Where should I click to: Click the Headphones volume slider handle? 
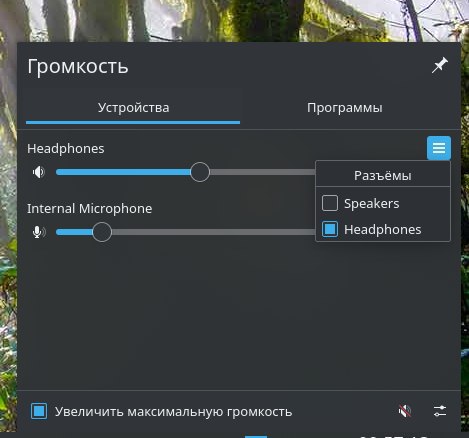point(200,172)
